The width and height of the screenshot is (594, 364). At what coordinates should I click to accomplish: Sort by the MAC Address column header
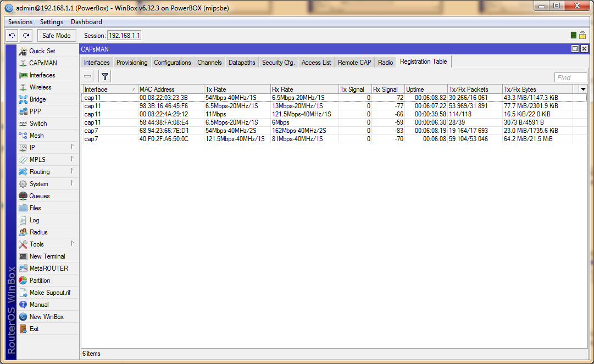170,89
